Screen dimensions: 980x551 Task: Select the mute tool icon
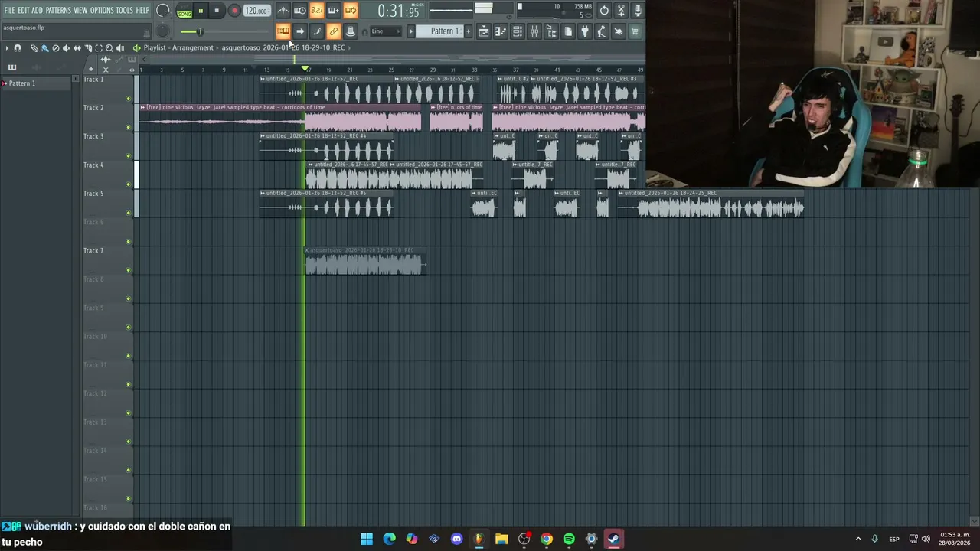click(66, 48)
